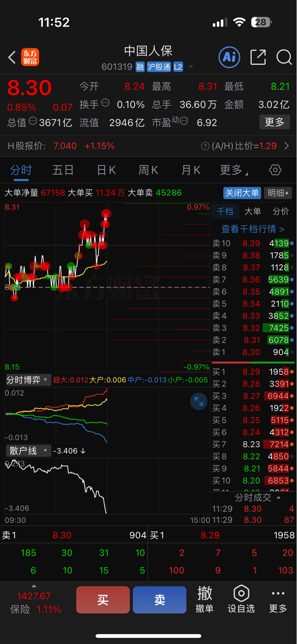
Task: Open the search magnifier icon
Action: click(284, 57)
